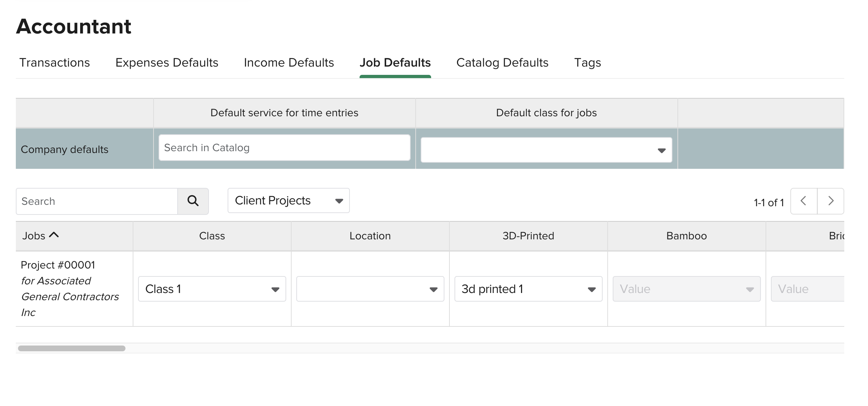The image size is (868, 406).
Task: Select the Catalog Defaults tab
Action: [x=502, y=63]
